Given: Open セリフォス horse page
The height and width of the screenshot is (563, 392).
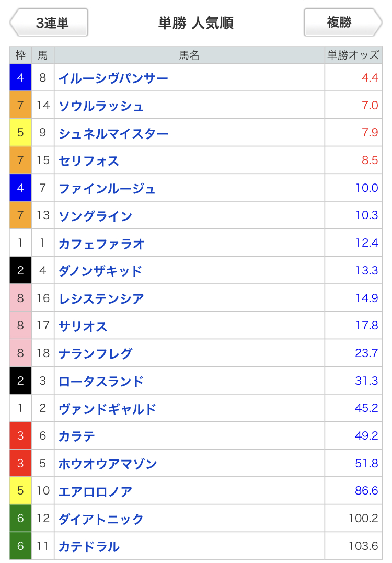Looking at the screenshot, I should point(89,161).
